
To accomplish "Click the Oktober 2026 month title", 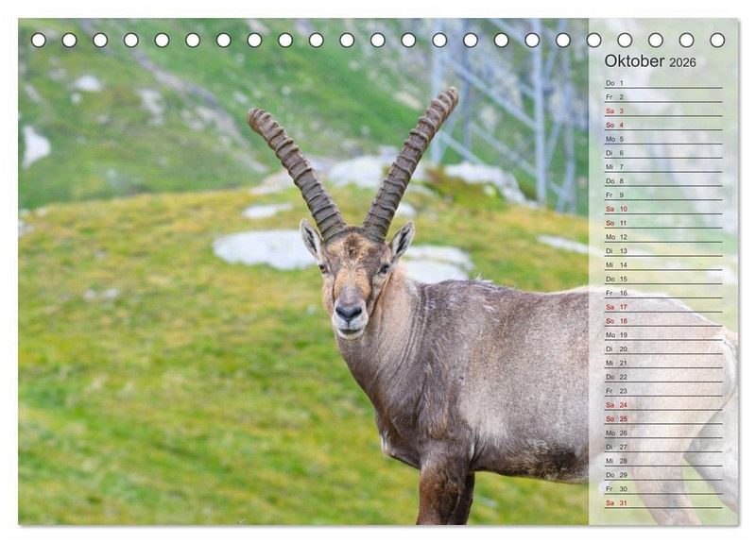I will coord(650,61).
